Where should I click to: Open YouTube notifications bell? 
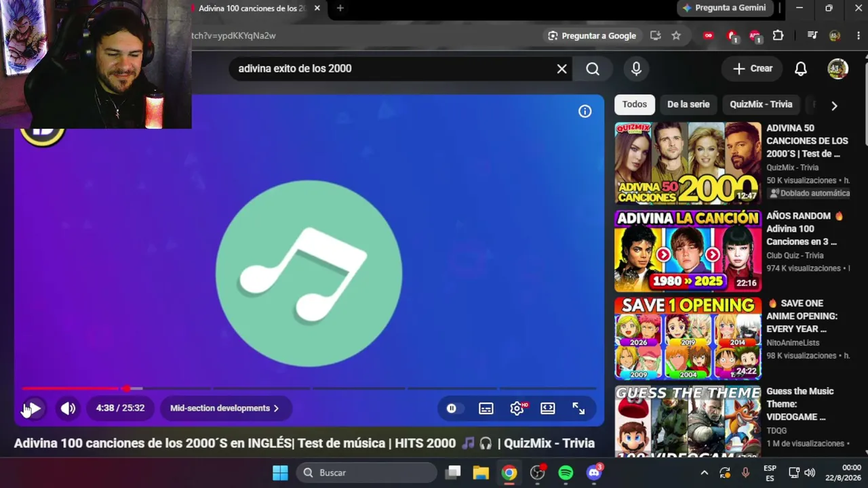coord(801,68)
